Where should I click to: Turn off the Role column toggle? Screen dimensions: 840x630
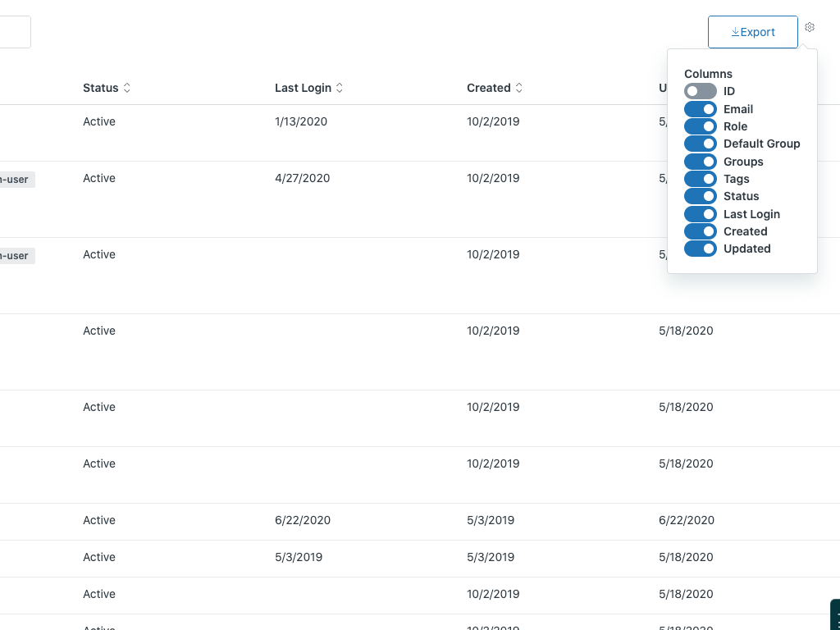pyautogui.click(x=700, y=126)
